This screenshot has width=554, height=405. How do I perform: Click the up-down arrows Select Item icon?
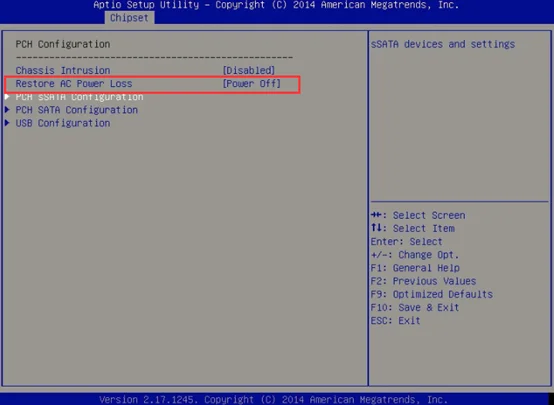click(x=376, y=228)
